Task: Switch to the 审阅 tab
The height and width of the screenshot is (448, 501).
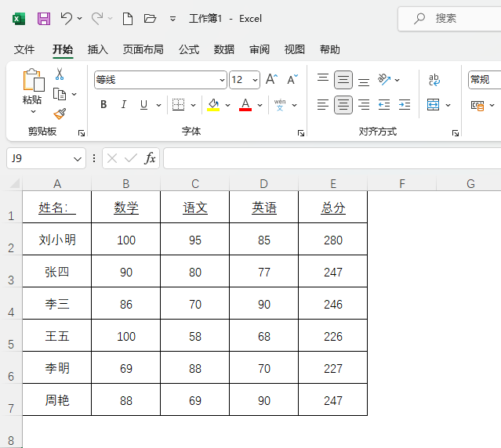Action: tap(260, 49)
